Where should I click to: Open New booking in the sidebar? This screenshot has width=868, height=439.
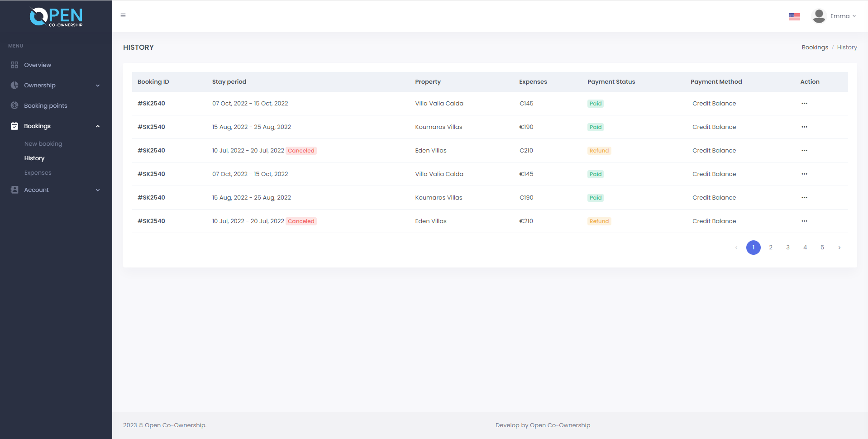click(43, 144)
